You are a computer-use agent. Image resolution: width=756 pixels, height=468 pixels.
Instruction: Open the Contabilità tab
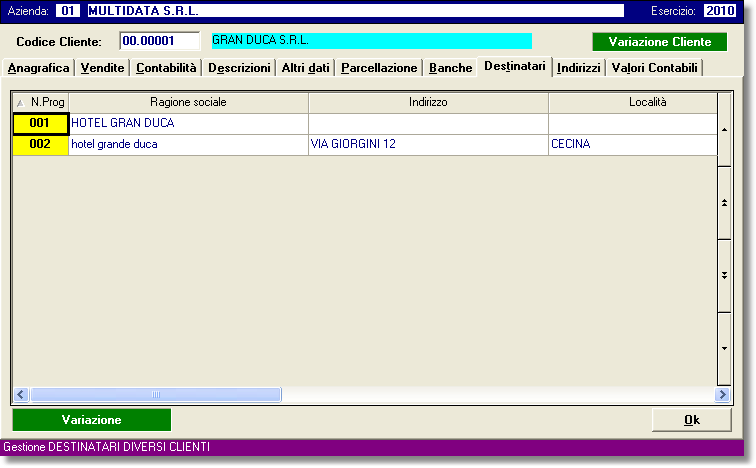pos(166,68)
